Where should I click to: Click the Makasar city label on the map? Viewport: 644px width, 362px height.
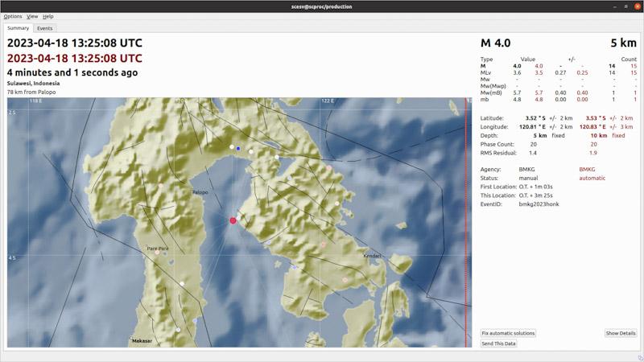point(142,341)
